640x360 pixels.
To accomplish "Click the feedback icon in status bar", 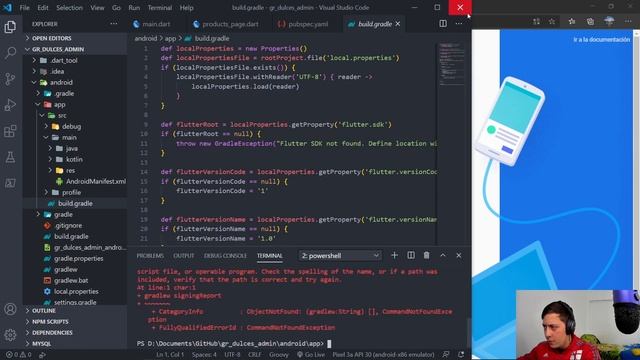I will 446,355.
